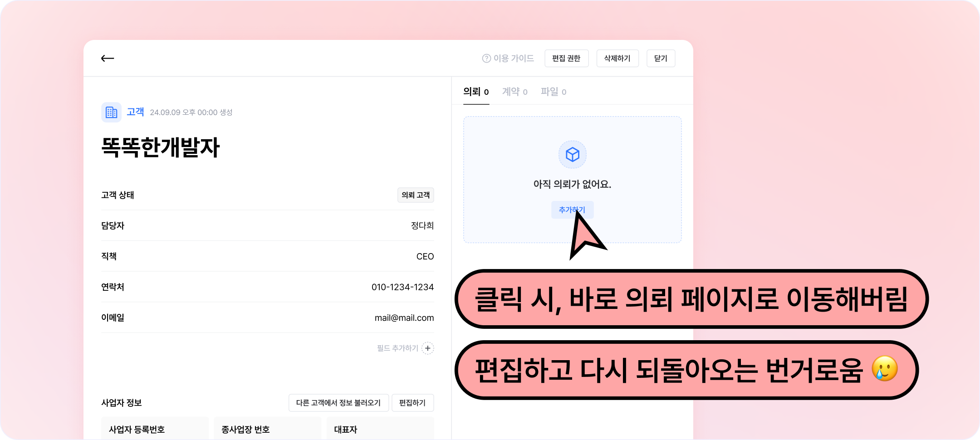Click the 닫기 button
This screenshot has width=980, height=440.
[x=661, y=59]
